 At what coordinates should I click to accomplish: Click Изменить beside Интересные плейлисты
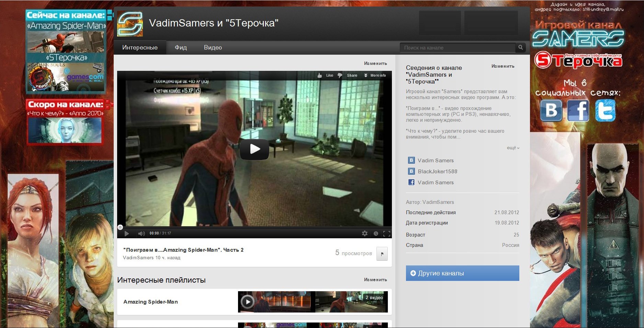(375, 280)
